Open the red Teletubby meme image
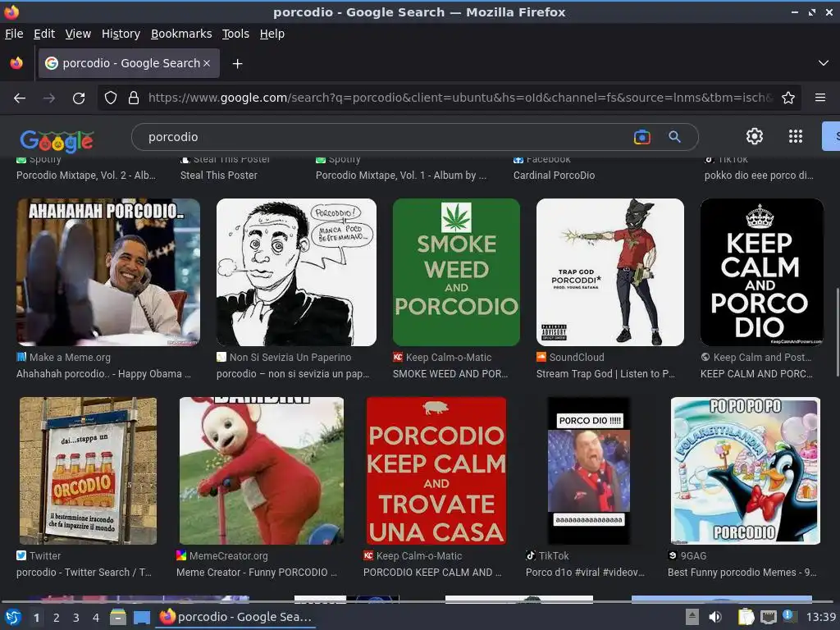 click(262, 471)
